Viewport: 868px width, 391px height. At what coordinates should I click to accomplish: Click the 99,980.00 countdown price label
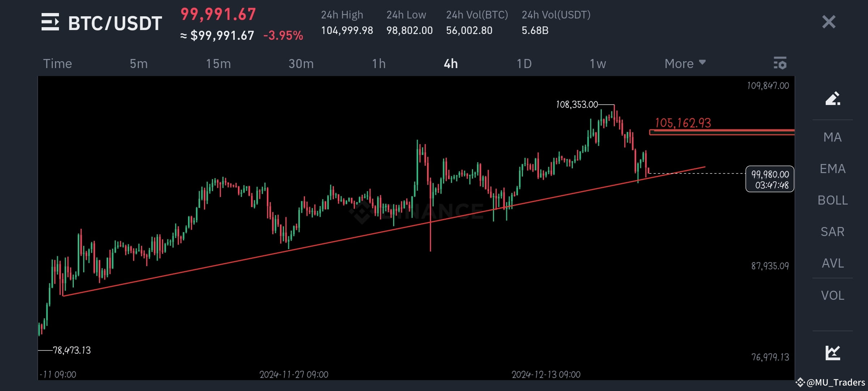pyautogui.click(x=770, y=179)
